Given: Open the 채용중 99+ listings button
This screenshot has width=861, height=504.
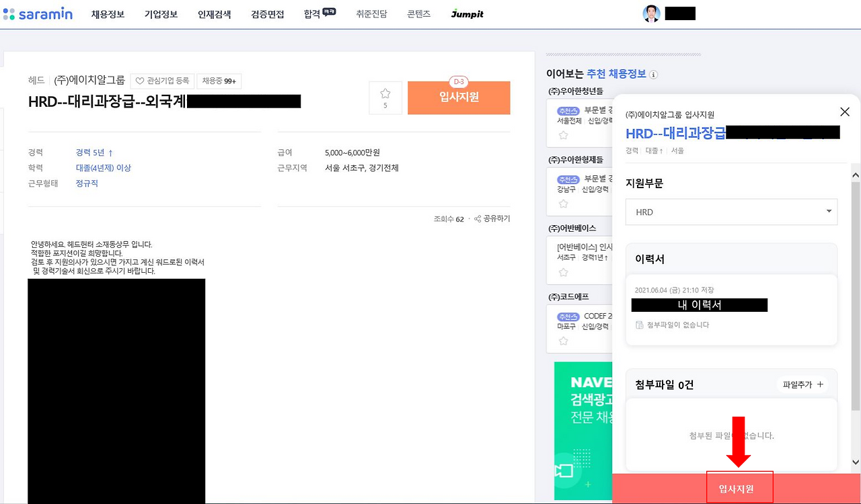Looking at the screenshot, I should click(x=219, y=81).
